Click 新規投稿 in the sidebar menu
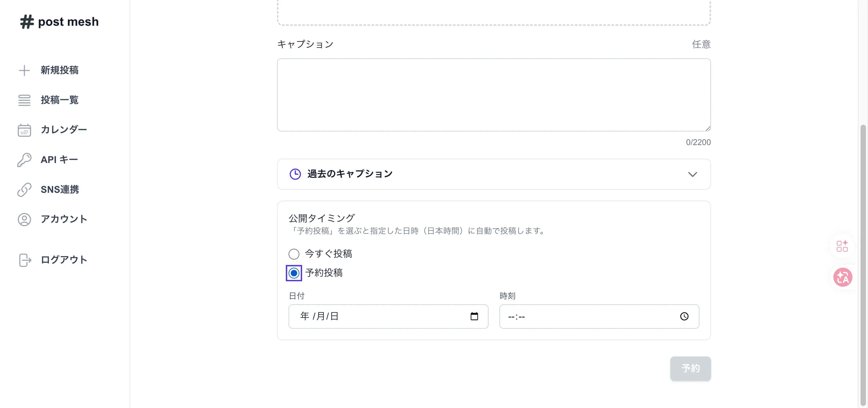This screenshot has height=408, width=868. pos(60,70)
